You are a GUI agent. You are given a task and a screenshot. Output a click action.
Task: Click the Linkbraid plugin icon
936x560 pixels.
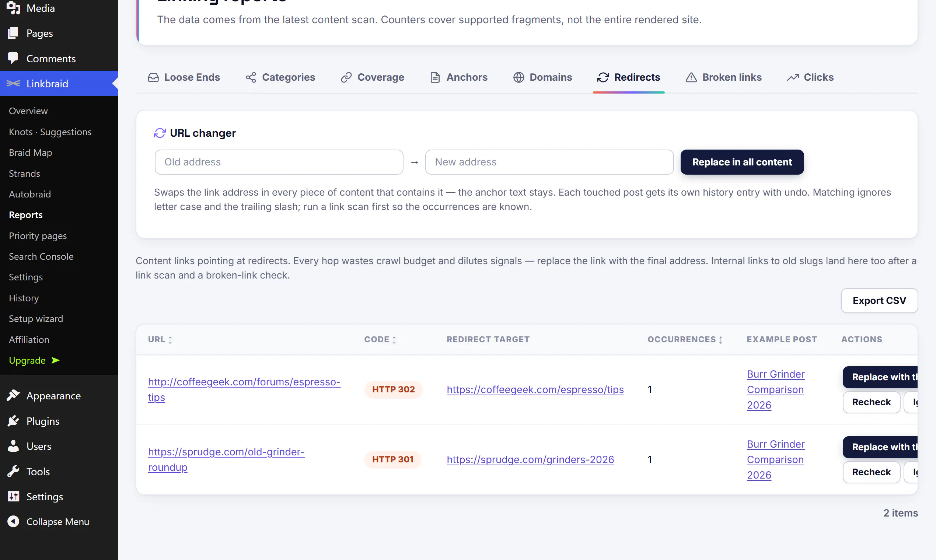tap(13, 83)
